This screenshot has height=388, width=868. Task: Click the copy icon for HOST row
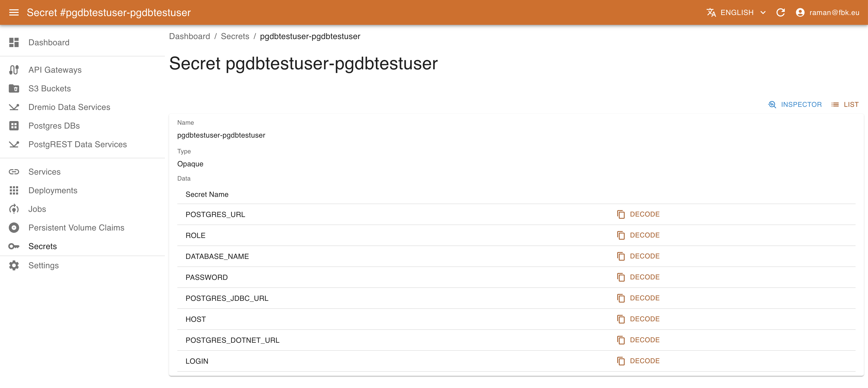pos(621,319)
